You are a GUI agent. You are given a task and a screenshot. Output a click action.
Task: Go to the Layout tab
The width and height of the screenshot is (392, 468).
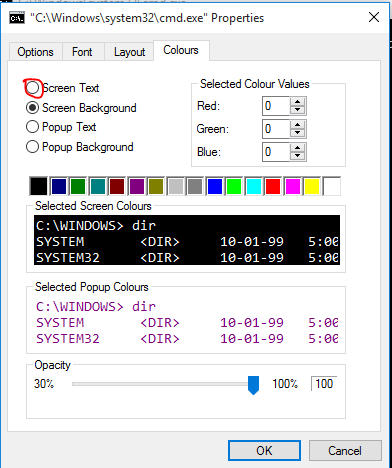pyautogui.click(x=129, y=52)
